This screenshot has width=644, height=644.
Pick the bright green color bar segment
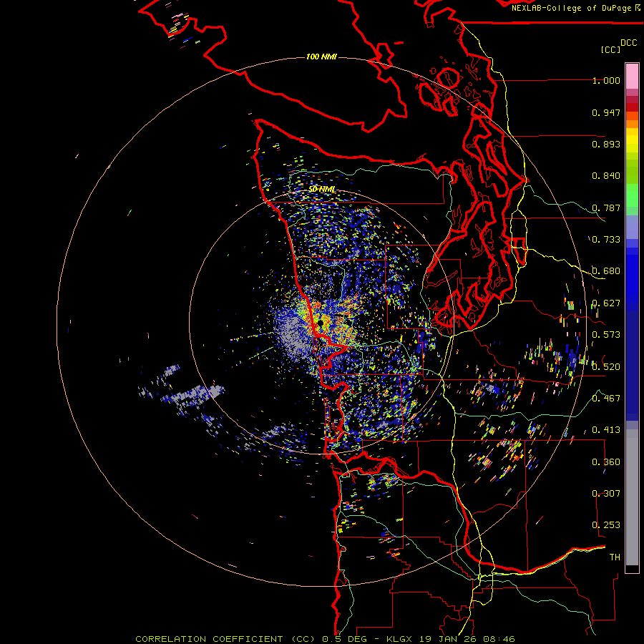pos(632,195)
